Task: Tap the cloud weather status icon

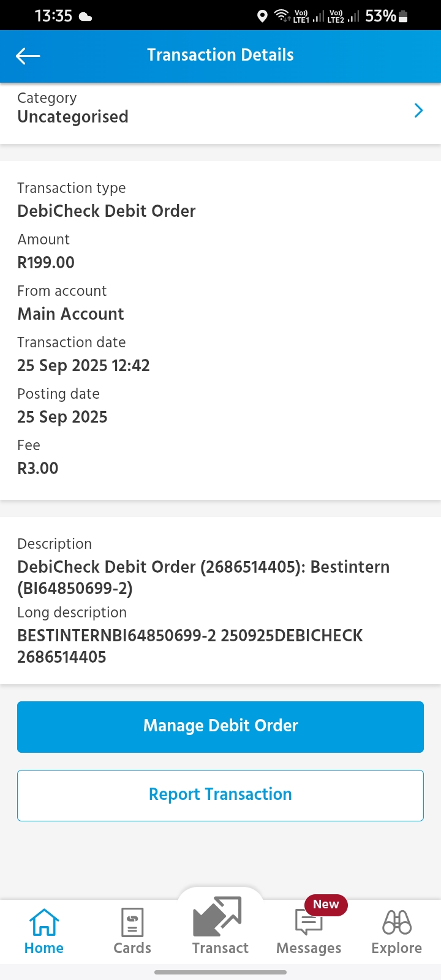Action: point(86,17)
